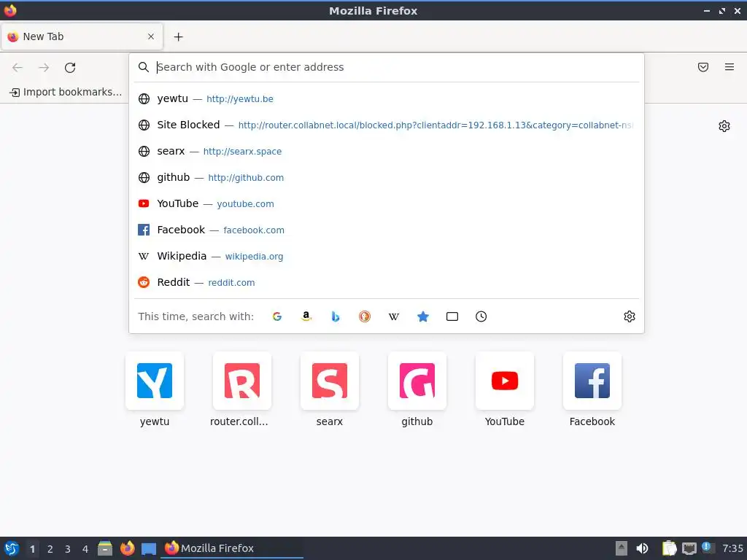747x560 pixels.
Task: Close the New Tab tab
Action: 151,36
